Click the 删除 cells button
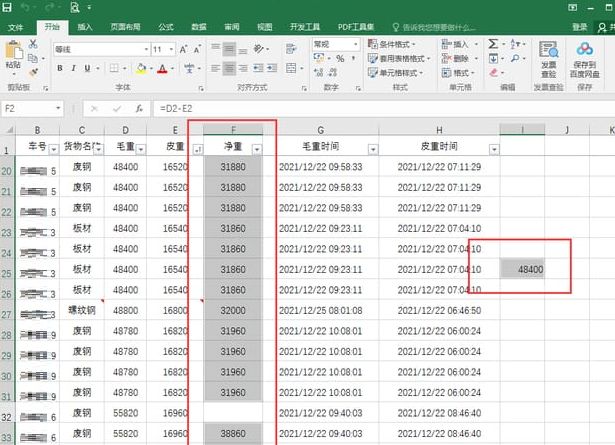Screen dimensions: 615x445 pos(459,59)
